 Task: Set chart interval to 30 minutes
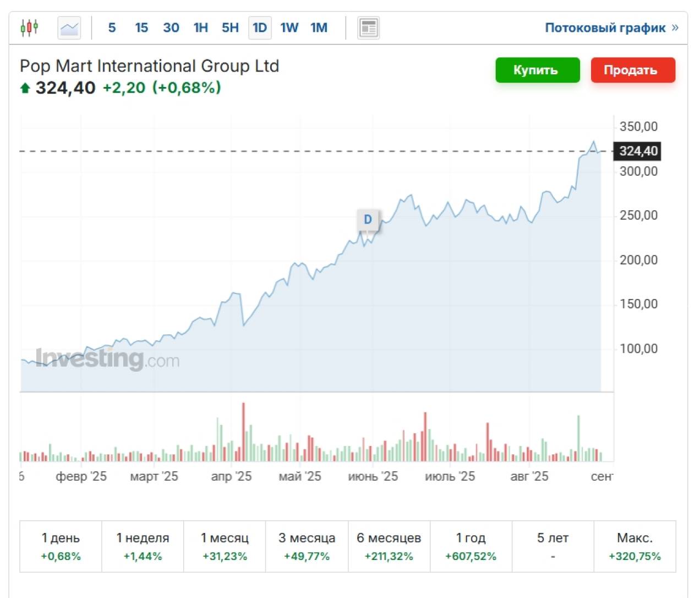(x=171, y=28)
